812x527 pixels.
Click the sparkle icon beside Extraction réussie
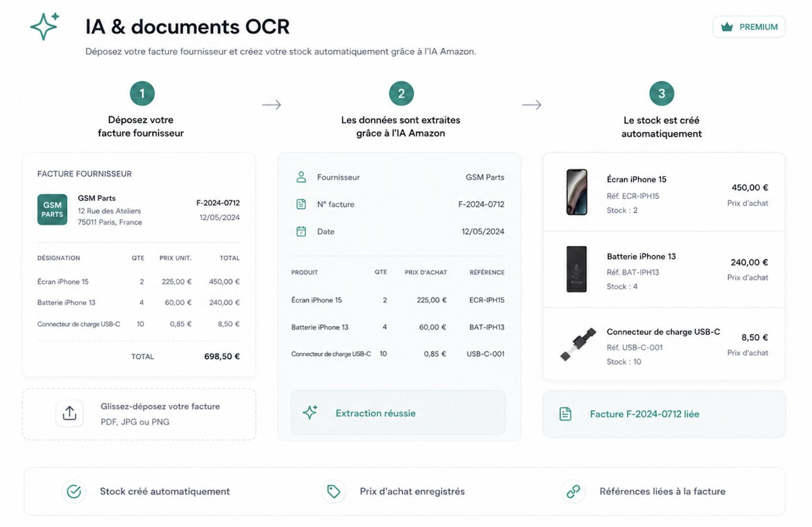[310, 412]
